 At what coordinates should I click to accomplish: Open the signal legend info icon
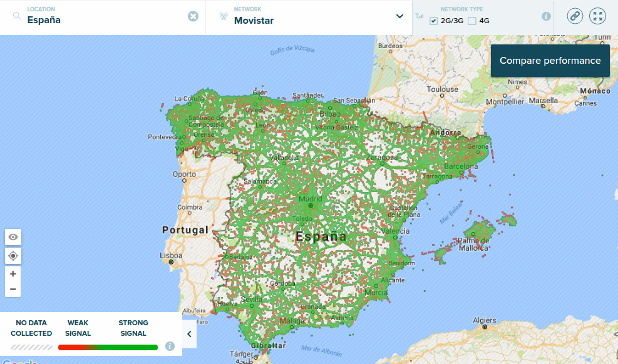pos(170,346)
